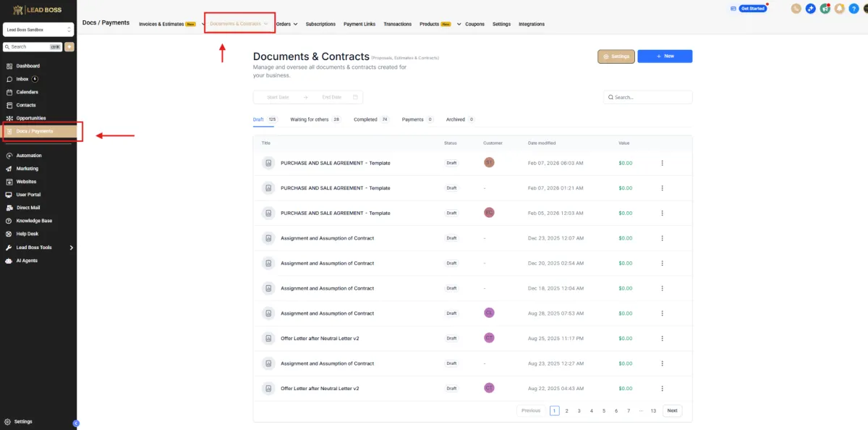Click the phone dialer icon in header
Image resolution: width=868 pixels, height=430 pixels.
click(x=796, y=9)
